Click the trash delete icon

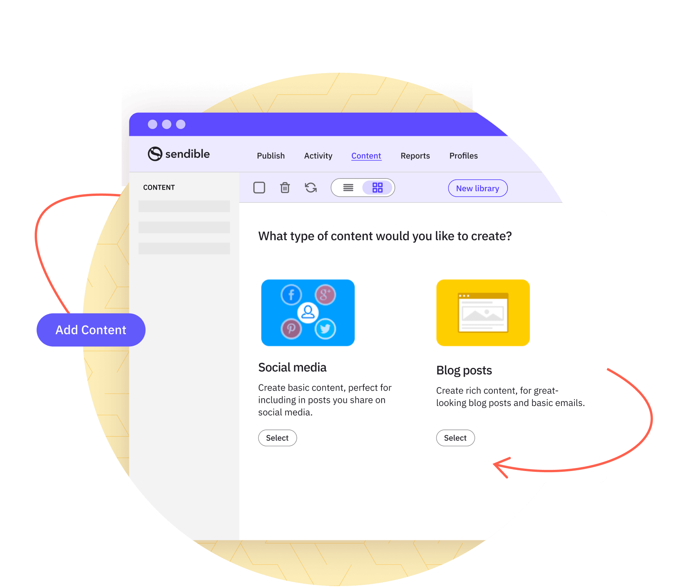pos(285,188)
